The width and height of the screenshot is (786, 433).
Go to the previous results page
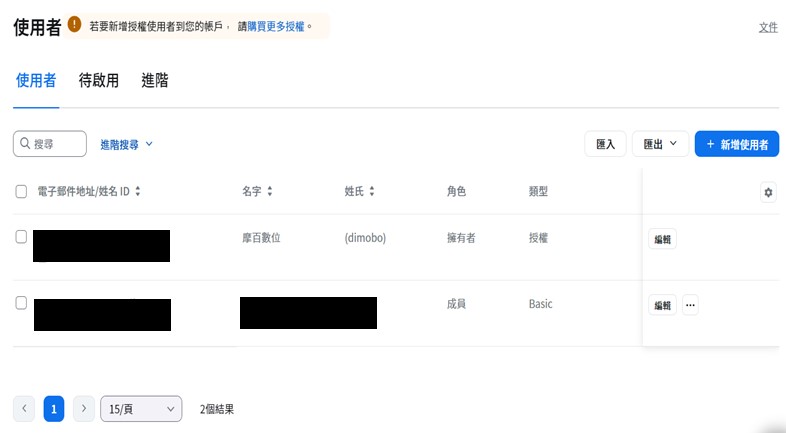[x=24, y=408]
